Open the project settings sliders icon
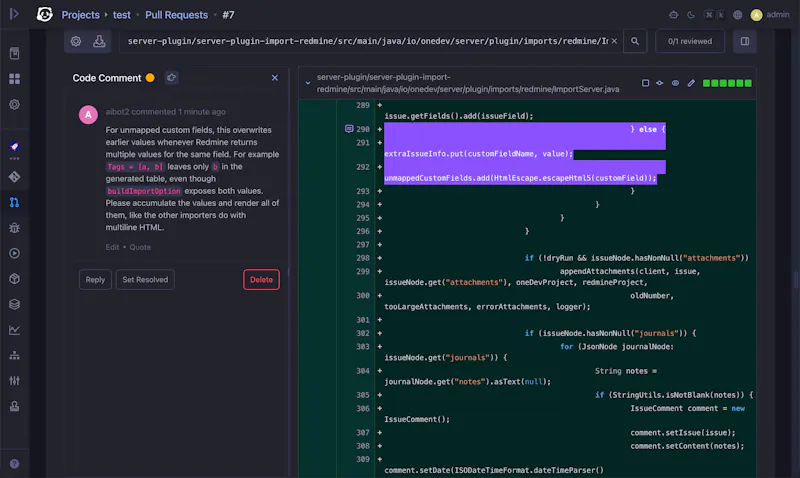This screenshot has width=800, height=478. coord(14,381)
